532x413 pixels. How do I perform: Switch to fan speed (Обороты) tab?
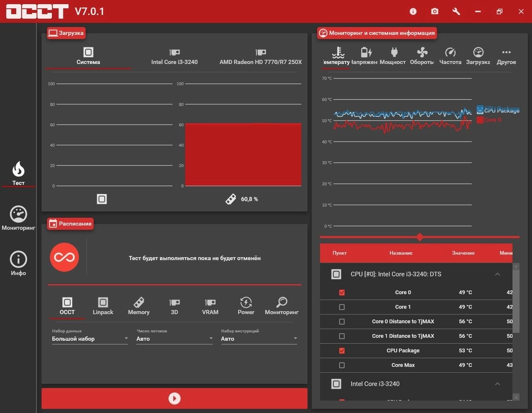[x=422, y=56]
